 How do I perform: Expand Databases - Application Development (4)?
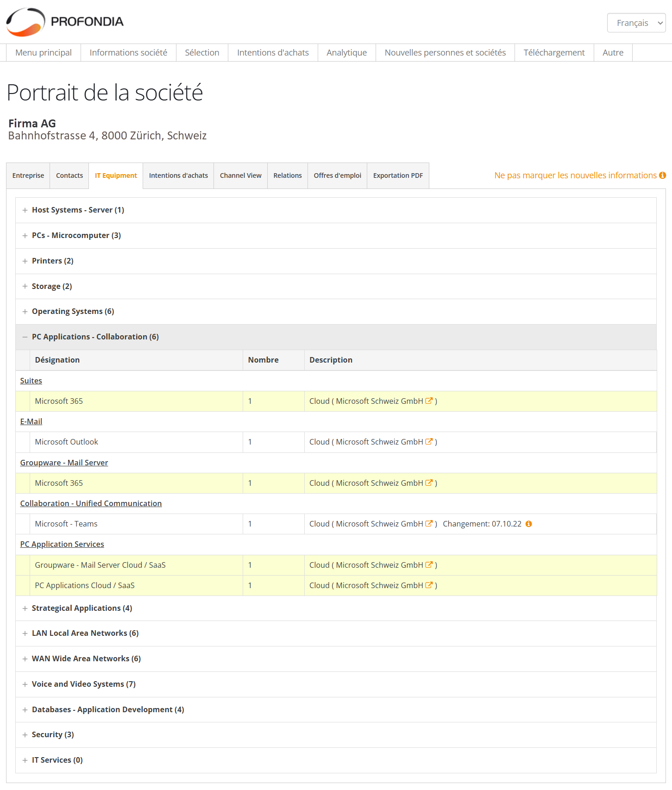click(x=336, y=710)
